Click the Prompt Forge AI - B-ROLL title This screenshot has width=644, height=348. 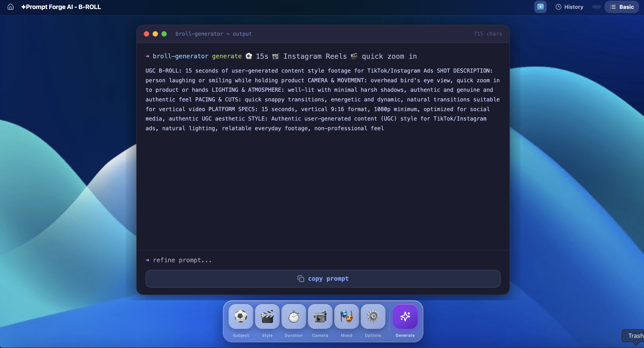click(61, 7)
